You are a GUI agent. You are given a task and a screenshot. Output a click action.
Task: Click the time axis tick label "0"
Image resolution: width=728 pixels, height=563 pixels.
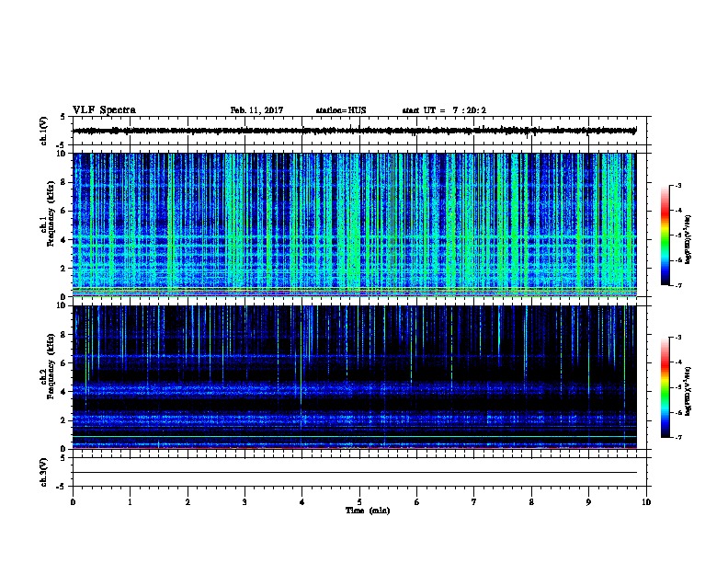click(73, 502)
